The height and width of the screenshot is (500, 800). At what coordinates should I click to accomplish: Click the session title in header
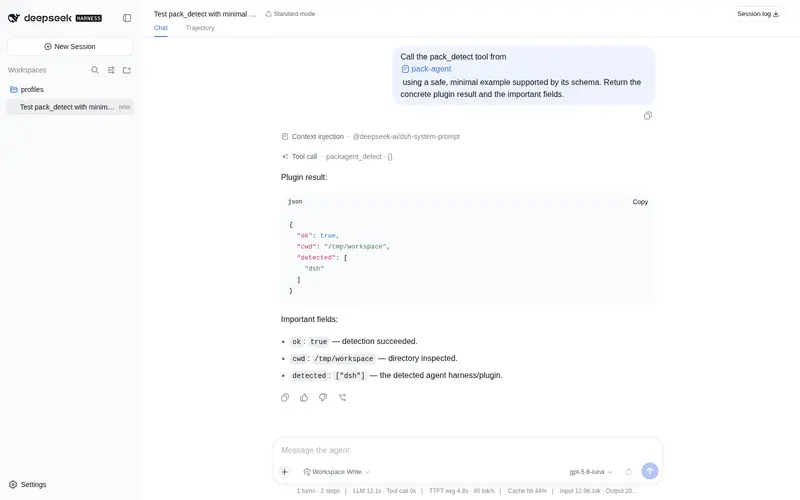(205, 14)
